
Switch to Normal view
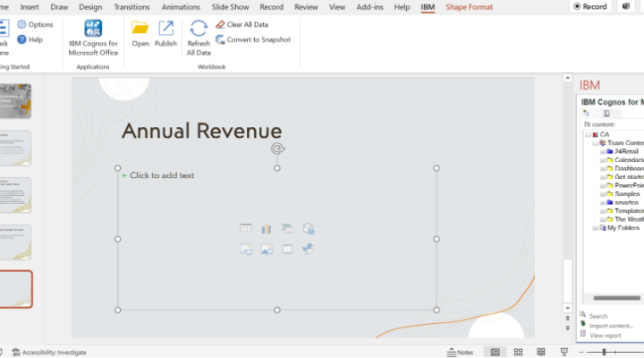(x=495, y=353)
